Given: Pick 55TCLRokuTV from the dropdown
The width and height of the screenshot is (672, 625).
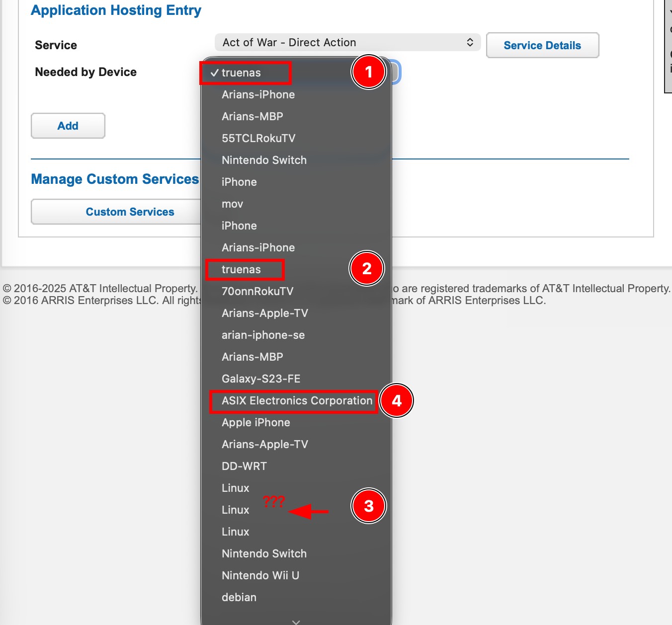Looking at the screenshot, I should (x=259, y=138).
